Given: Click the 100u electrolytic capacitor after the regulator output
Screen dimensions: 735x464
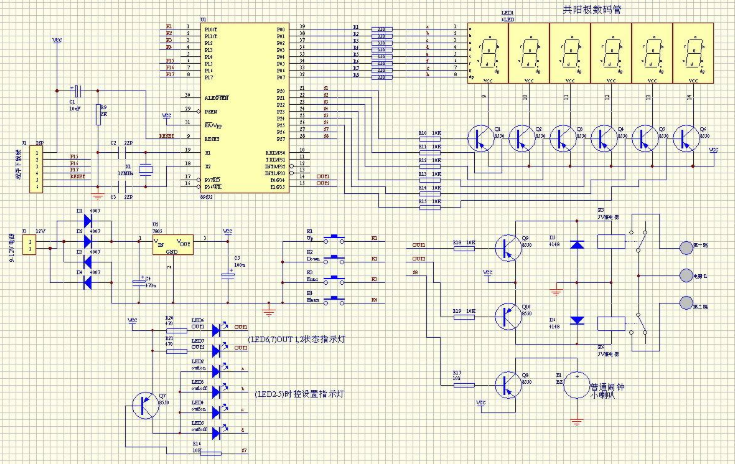Looking at the screenshot, I should (228, 276).
